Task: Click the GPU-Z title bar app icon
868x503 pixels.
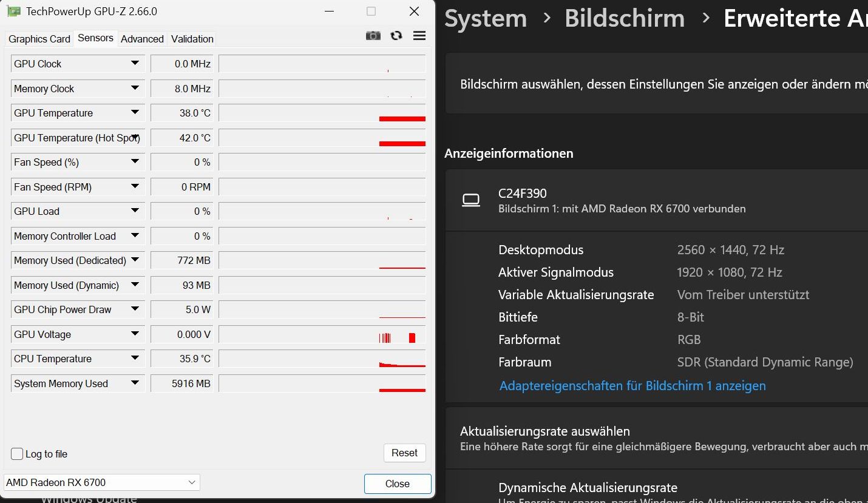Action: pyautogui.click(x=13, y=12)
